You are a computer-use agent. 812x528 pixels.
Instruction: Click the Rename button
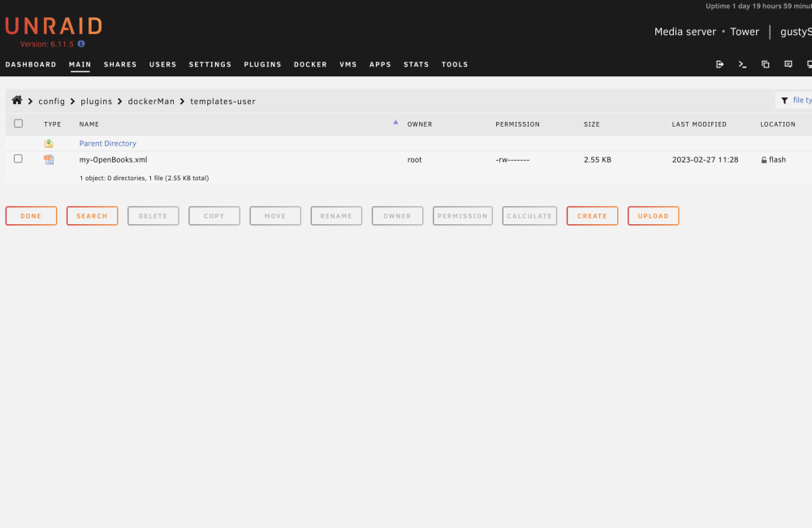(x=337, y=216)
